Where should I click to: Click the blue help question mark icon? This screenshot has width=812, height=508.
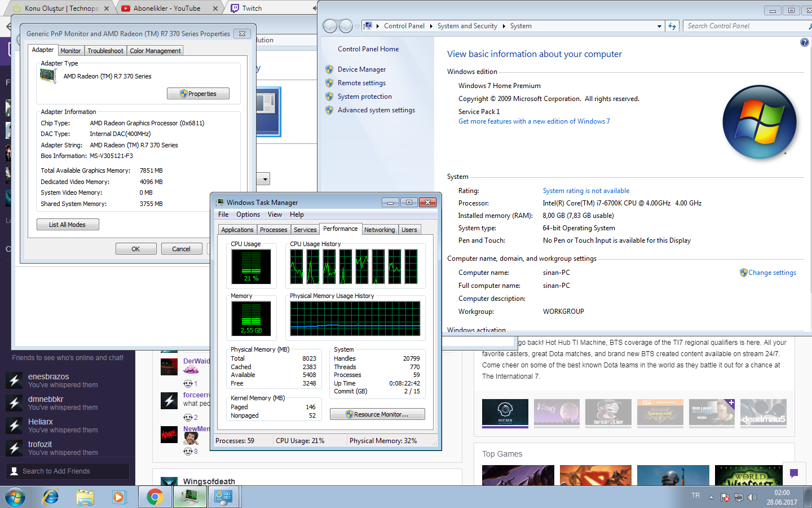(x=805, y=42)
